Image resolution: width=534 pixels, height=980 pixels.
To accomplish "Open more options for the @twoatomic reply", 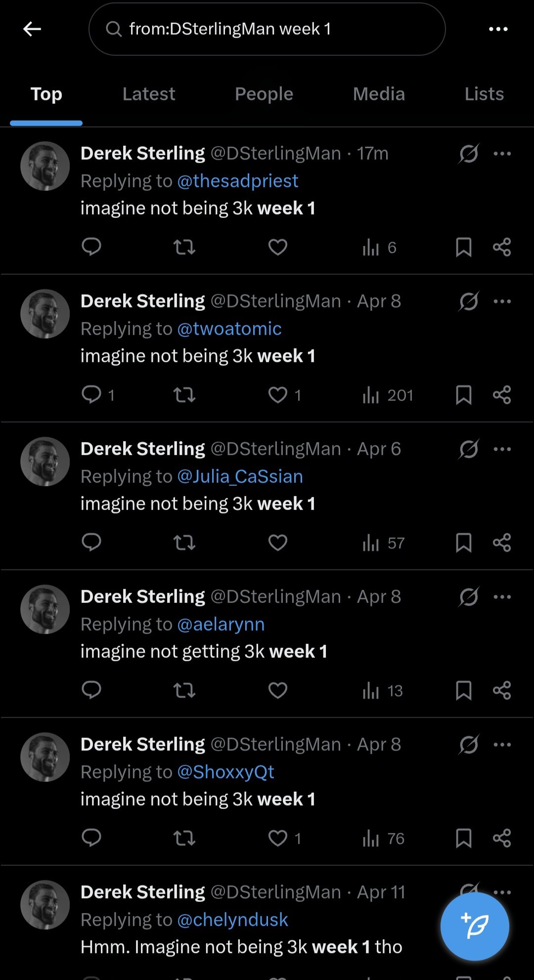I will tap(502, 301).
